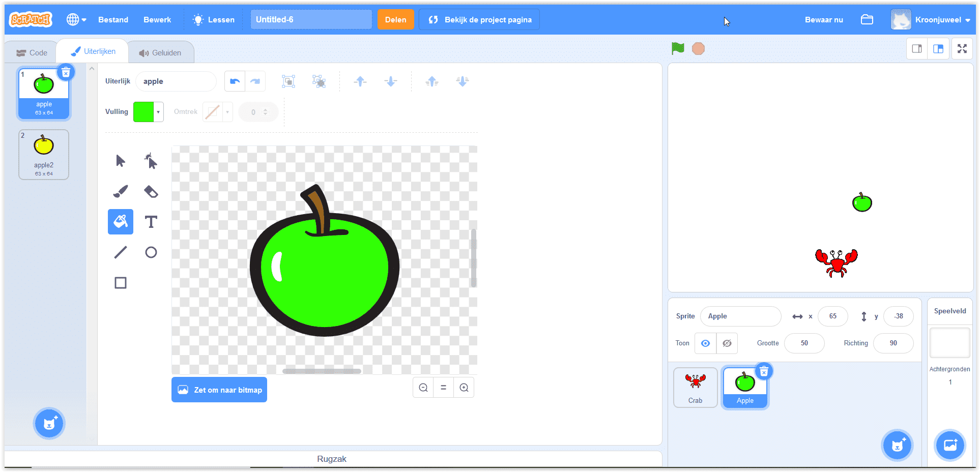Click the green flag to run

point(678,49)
